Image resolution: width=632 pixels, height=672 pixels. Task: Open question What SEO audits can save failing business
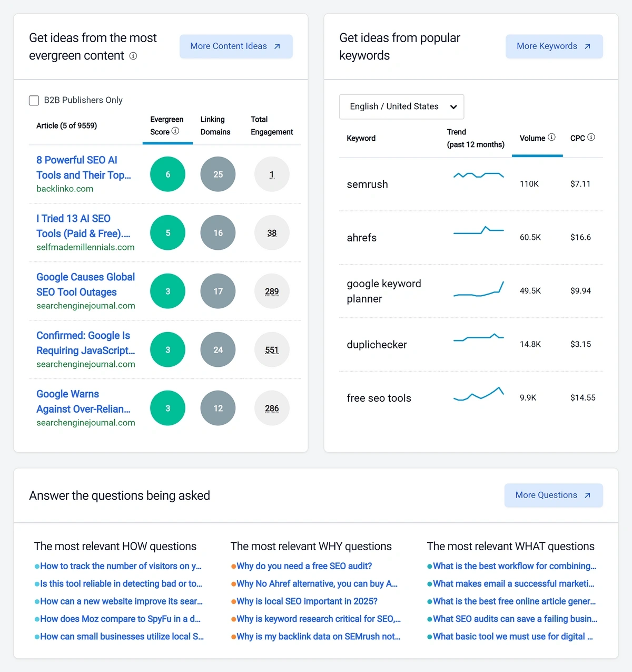(x=515, y=619)
